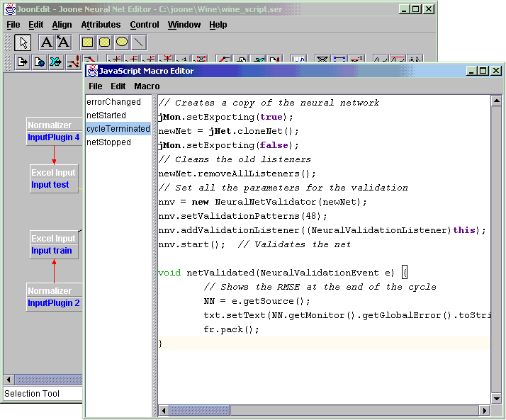Open Edit menu in Macro Editor
Viewport: 506px width, 420px height.
(118, 86)
